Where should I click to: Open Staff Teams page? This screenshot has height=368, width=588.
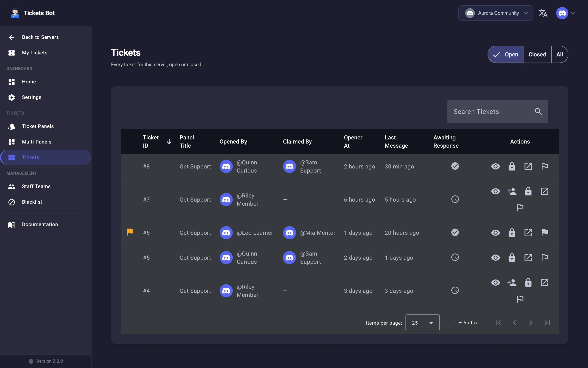[x=46, y=186]
